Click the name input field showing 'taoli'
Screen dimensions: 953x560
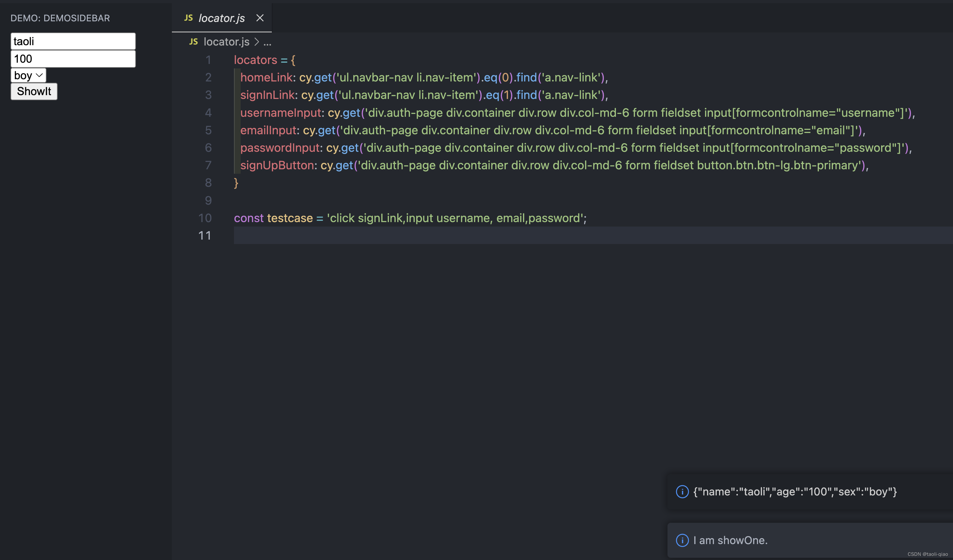(x=73, y=41)
